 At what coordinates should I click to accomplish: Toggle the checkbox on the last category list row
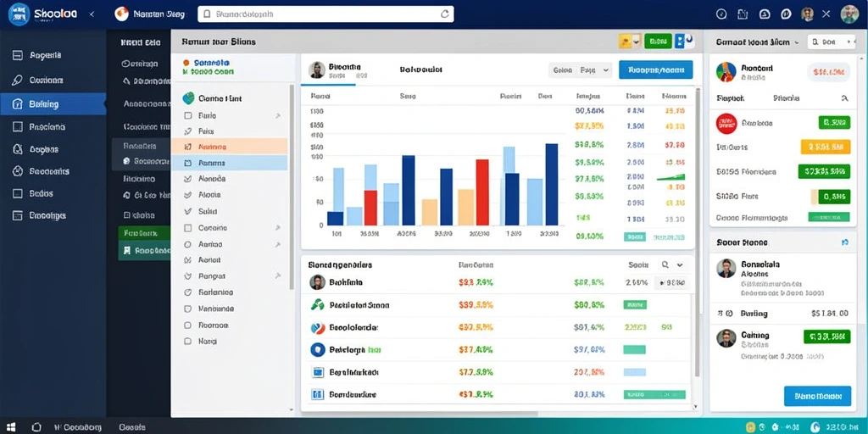click(x=187, y=342)
